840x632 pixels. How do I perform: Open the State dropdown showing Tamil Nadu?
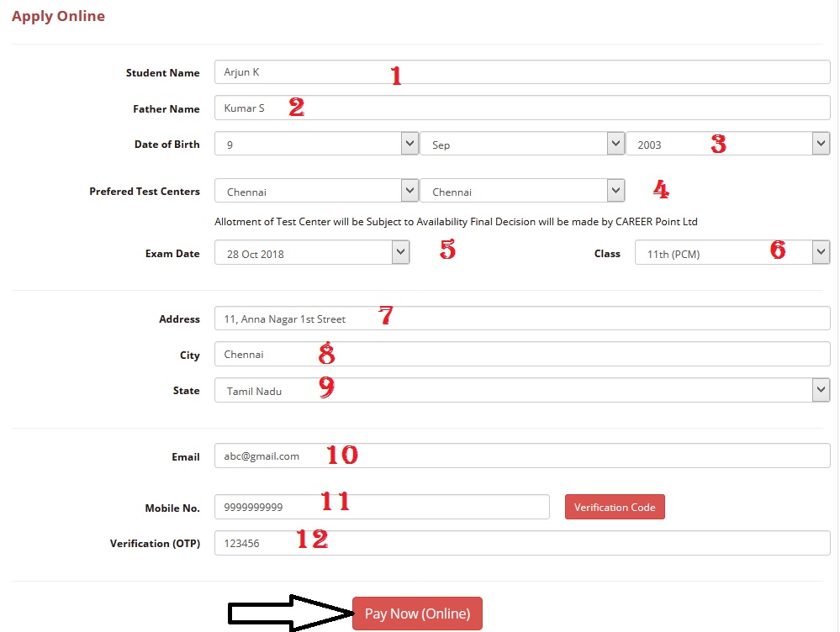(x=521, y=391)
